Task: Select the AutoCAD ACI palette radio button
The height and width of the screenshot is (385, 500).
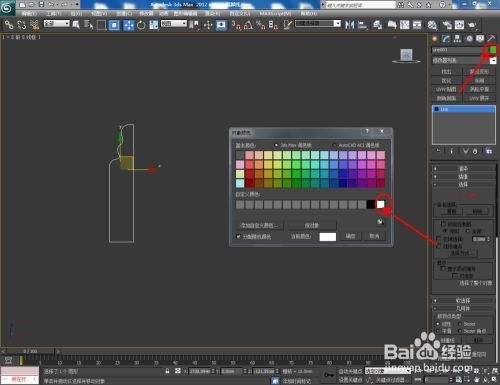Action: click(334, 145)
